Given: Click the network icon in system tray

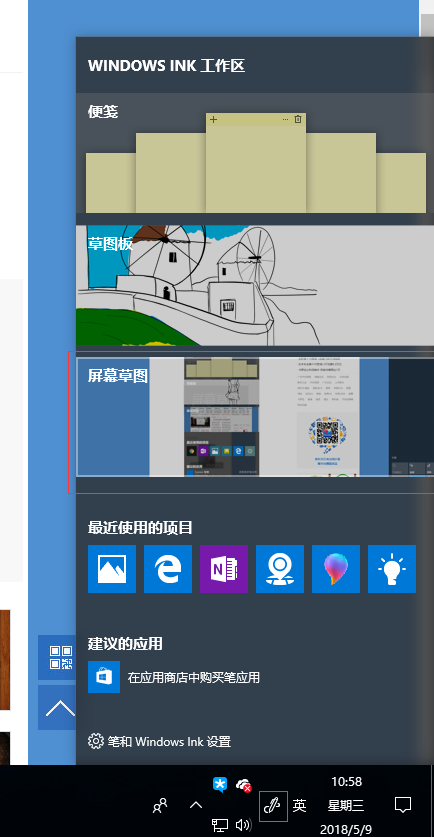Looking at the screenshot, I should click(x=219, y=825).
